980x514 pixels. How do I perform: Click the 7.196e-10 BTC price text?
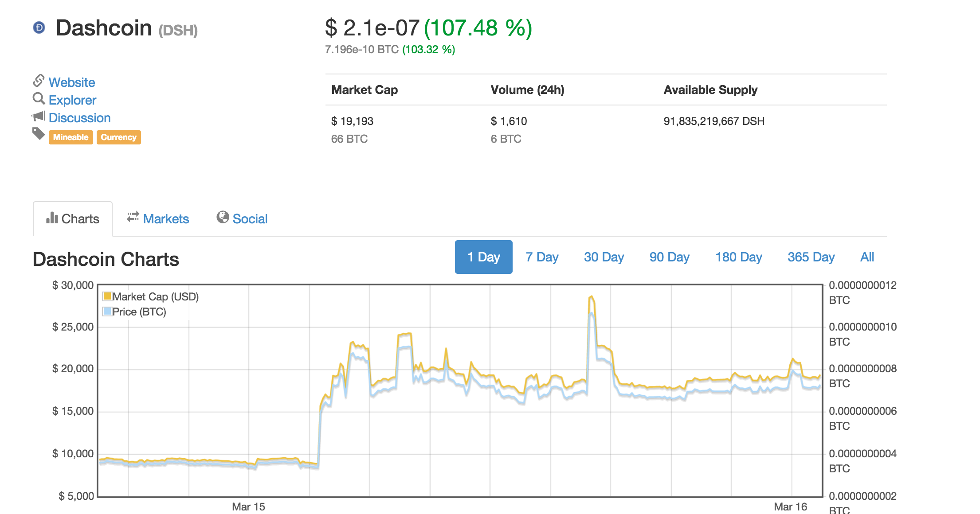(362, 49)
